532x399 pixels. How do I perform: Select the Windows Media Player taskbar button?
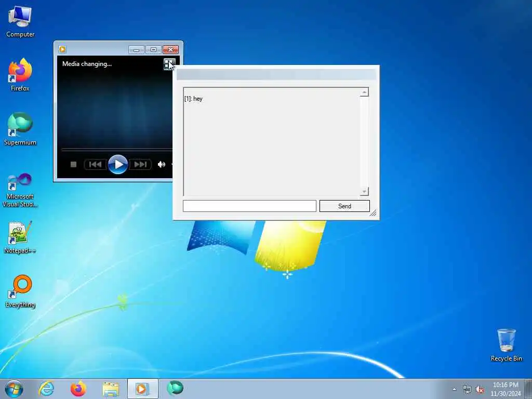(x=142, y=389)
